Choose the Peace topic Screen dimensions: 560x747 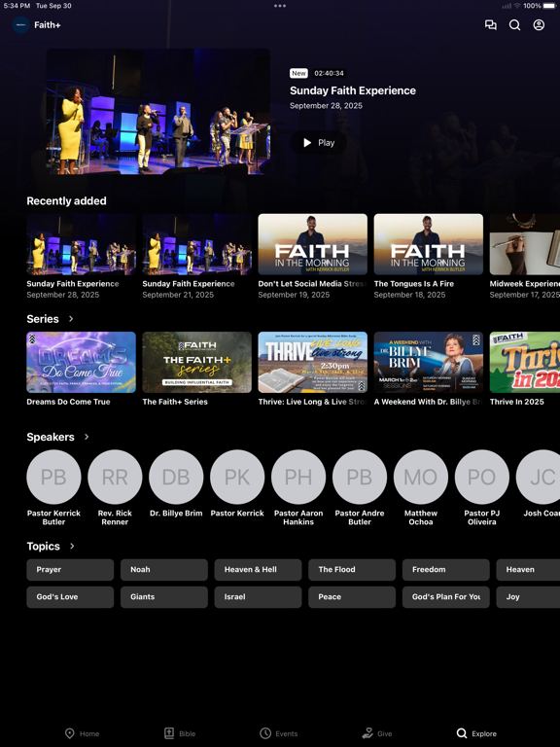point(352,597)
